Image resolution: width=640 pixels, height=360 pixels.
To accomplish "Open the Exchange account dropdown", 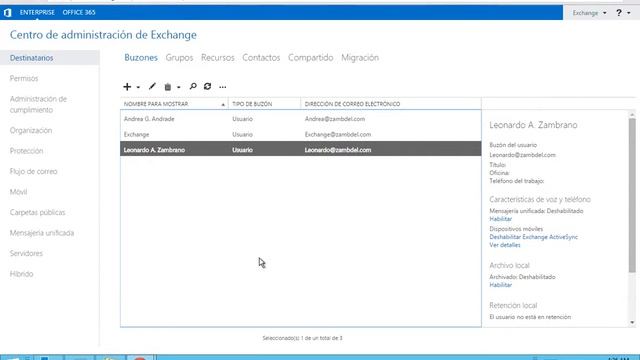I will [589, 13].
